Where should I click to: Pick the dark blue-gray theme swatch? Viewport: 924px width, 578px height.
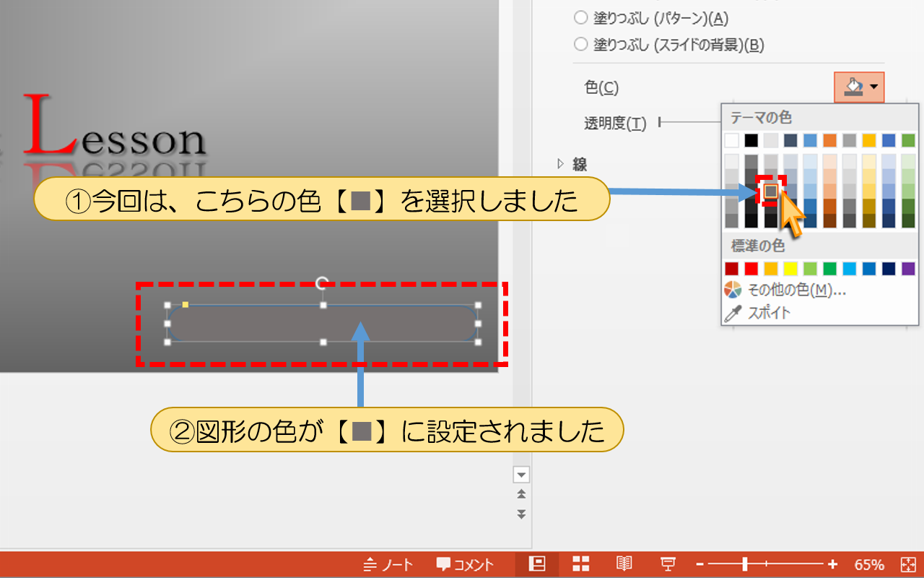(x=790, y=140)
